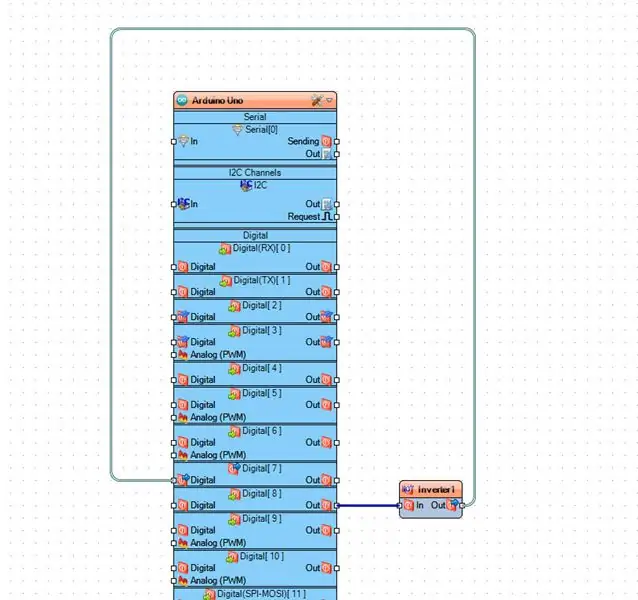Click the Serial In input pin icon
This screenshot has height=600, width=638.
pos(184,141)
